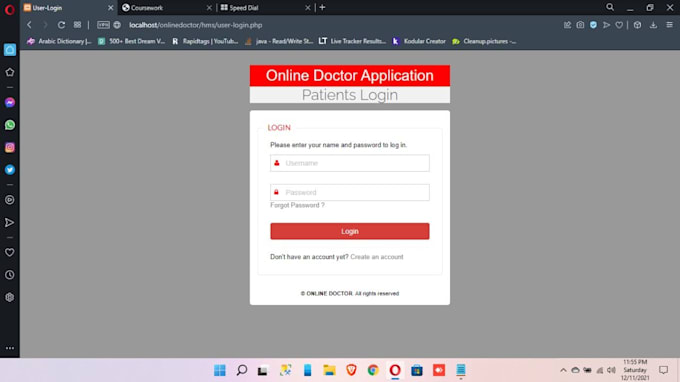
Task: Take a snapshot with camera icon
Action: point(580,25)
